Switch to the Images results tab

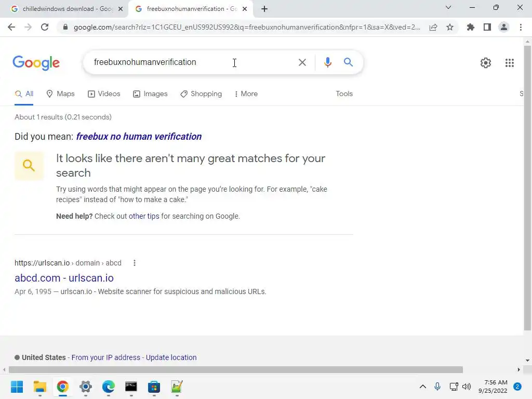click(150, 94)
